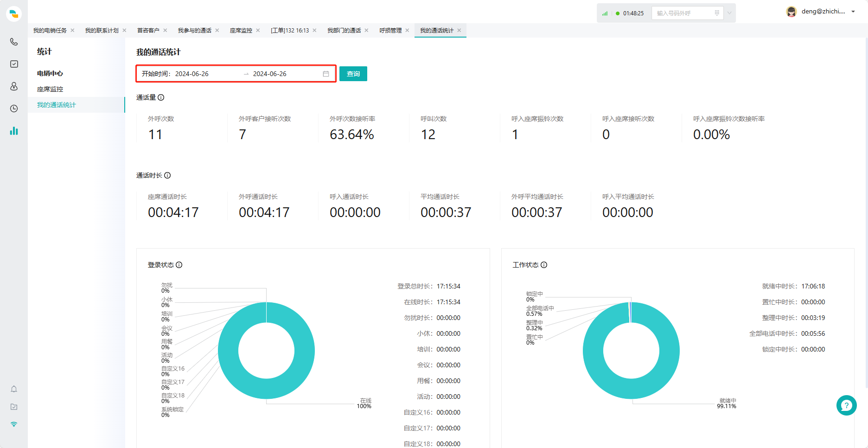Click deng@zhichi account name
This screenshot has height=448, width=868.
(823, 12)
